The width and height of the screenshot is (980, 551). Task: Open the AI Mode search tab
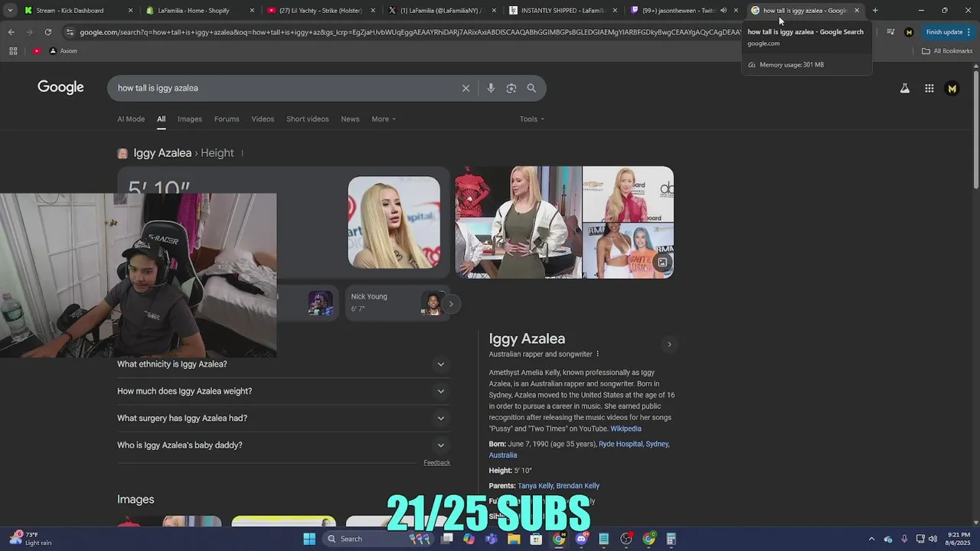tap(131, 119)
